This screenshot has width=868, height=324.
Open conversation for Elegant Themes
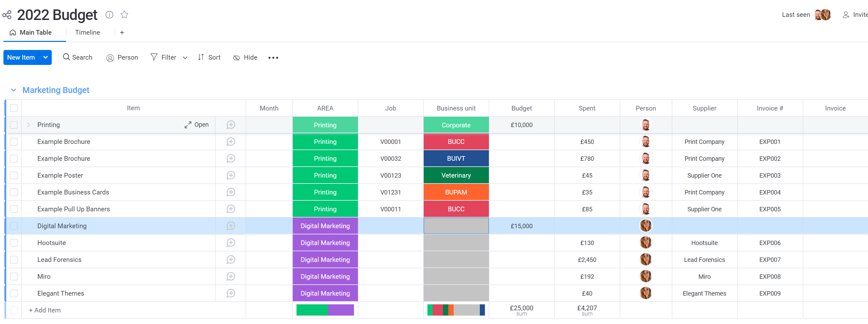(x=231, y=294)
